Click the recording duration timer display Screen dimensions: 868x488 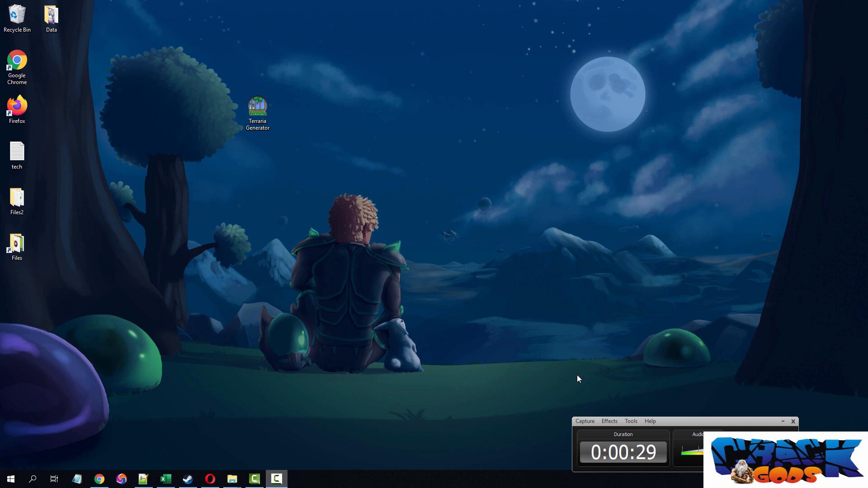click(623, 452)
